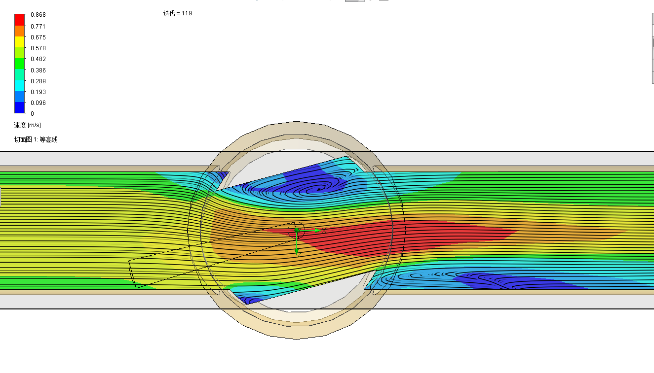654x373 pixels.
Task: Pick the yellow segment of the legend bar
Action: click(19, 42)
